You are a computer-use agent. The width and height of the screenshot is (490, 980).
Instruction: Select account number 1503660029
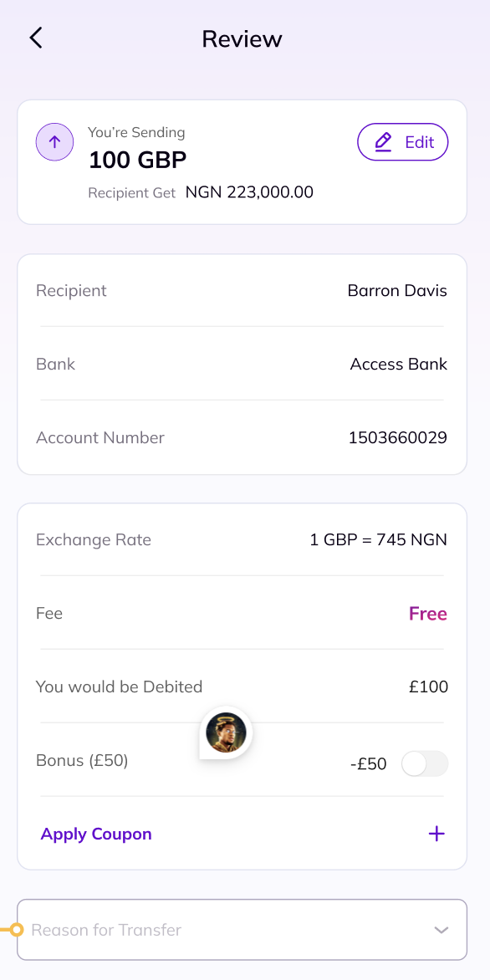click(398, 437)
